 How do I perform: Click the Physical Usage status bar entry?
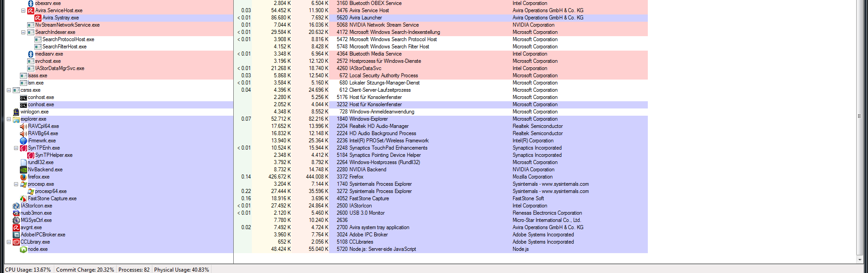click(181, 269)
